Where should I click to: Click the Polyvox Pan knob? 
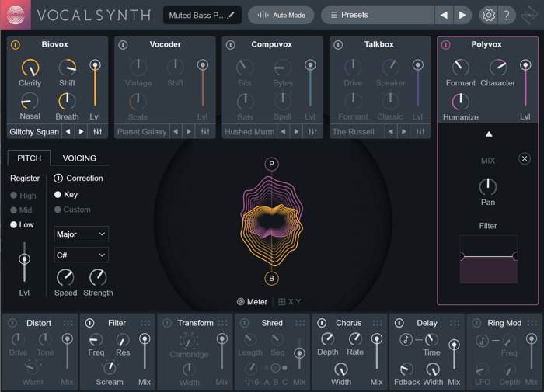tap(488, 187)
